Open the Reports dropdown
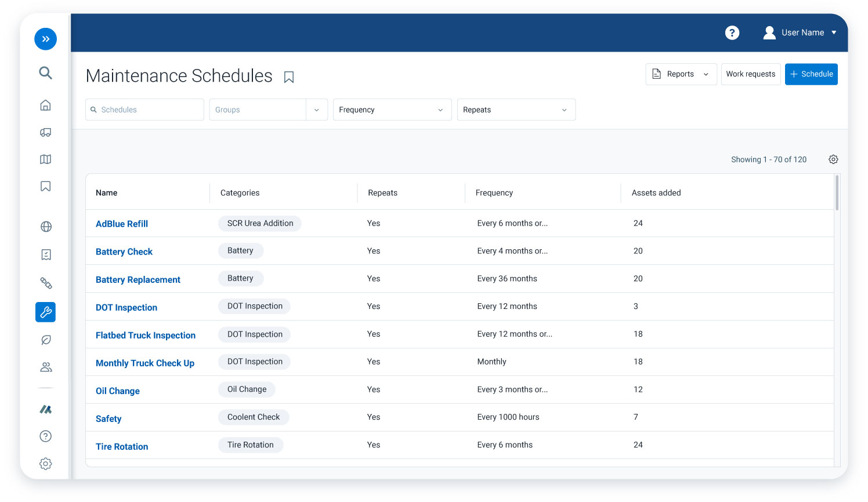 click(x=681, y=74)
